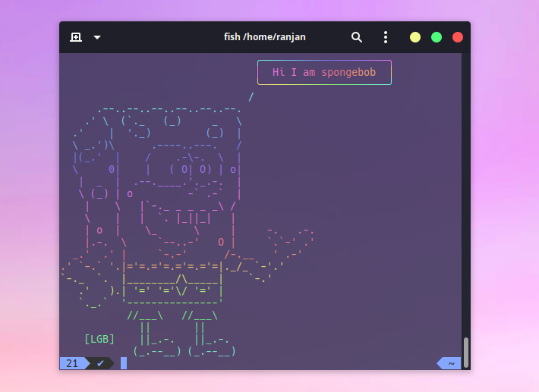Click the "[LGB]" text in the terminal

(x=99, y=339)
